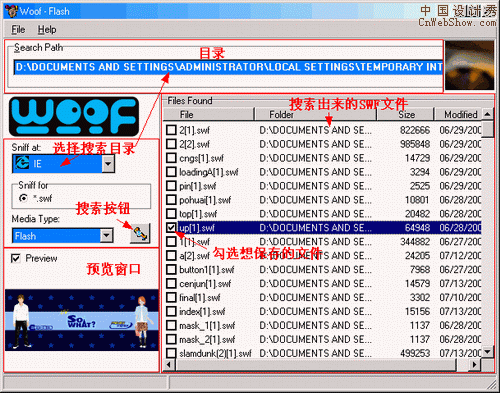500x393 pixels.
Task: Uncheck the up[1].swf file checkbox
Action: click(171, 228)
